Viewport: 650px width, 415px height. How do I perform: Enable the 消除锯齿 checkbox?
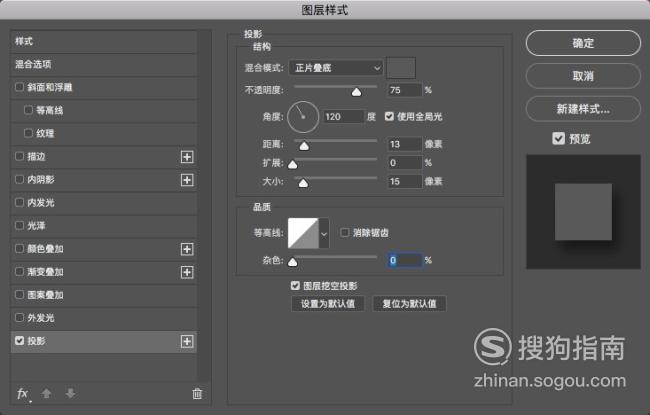pyautogui.click(x=344, y=232)
